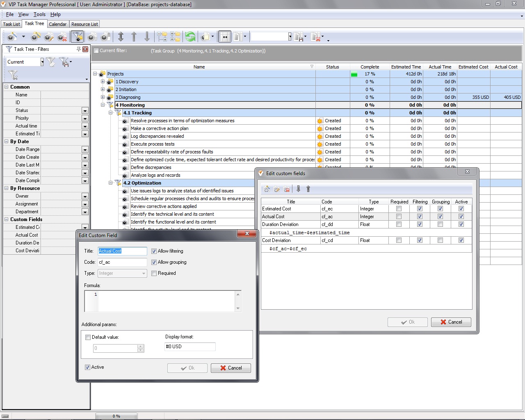Open the Status filter dropdown

85,111
